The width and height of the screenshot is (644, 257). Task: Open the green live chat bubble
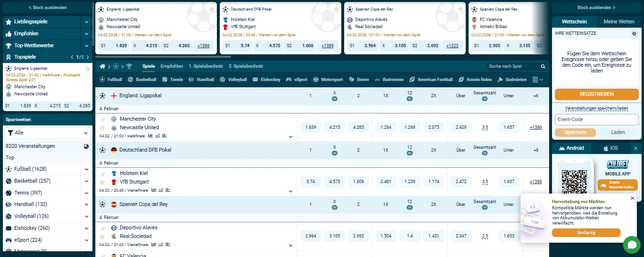[632, 245]
